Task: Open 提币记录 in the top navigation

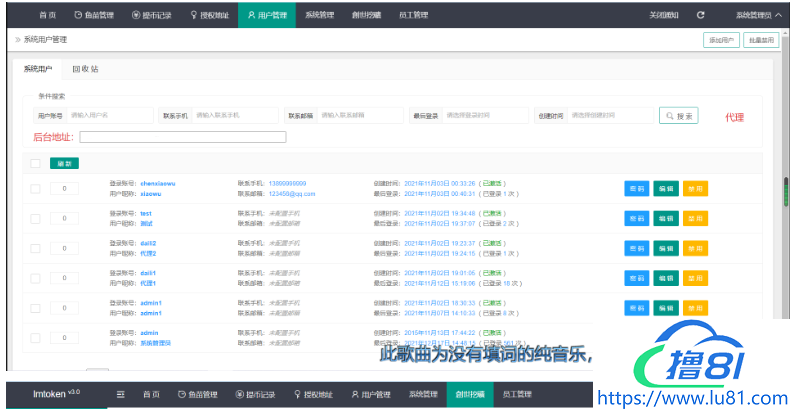Action: [151, 15]
